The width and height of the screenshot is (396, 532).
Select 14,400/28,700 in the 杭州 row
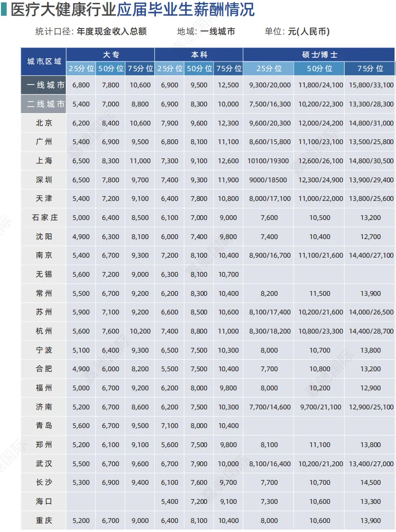pyautogui.click(x=371, y=331)
